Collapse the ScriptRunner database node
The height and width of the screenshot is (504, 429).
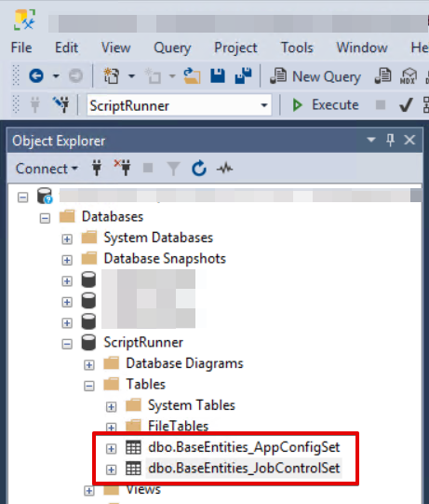67,345
